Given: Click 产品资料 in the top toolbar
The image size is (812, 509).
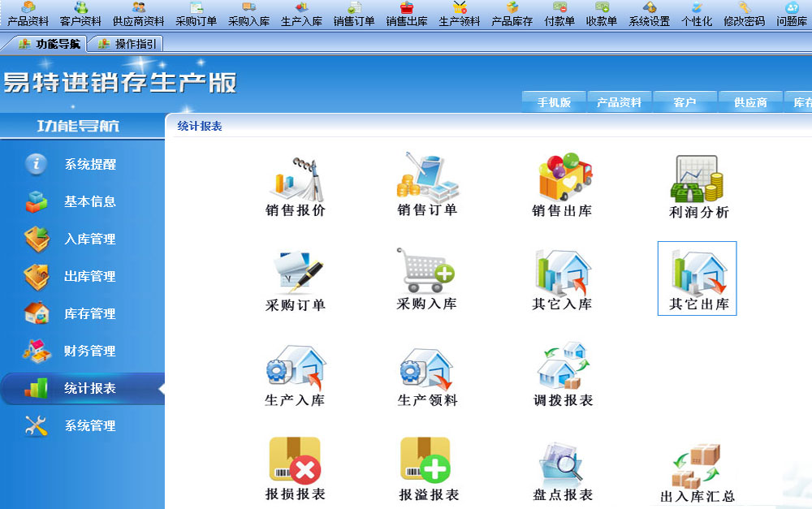Looking at the screenshot, I should (28, 15).
